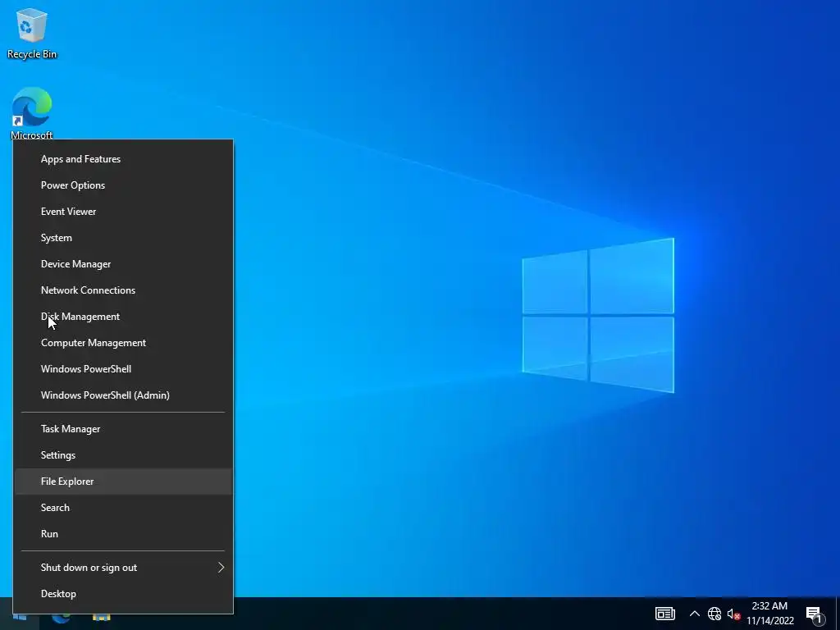Image resolution: width=840 pixels, height=630 pixels.
Task: Choose System in the context menu
Action: 123,238
